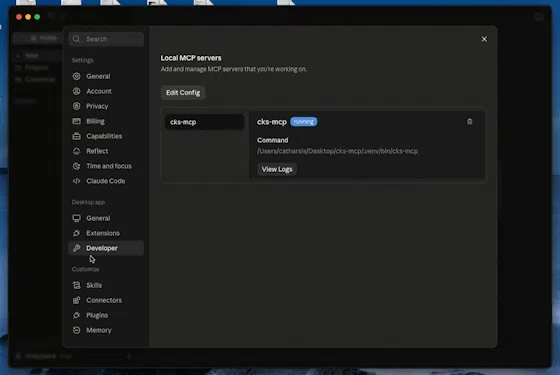Screen dimensions: 560x375
Task: Click the search magnifier icon
Action: tap(76, 39)
